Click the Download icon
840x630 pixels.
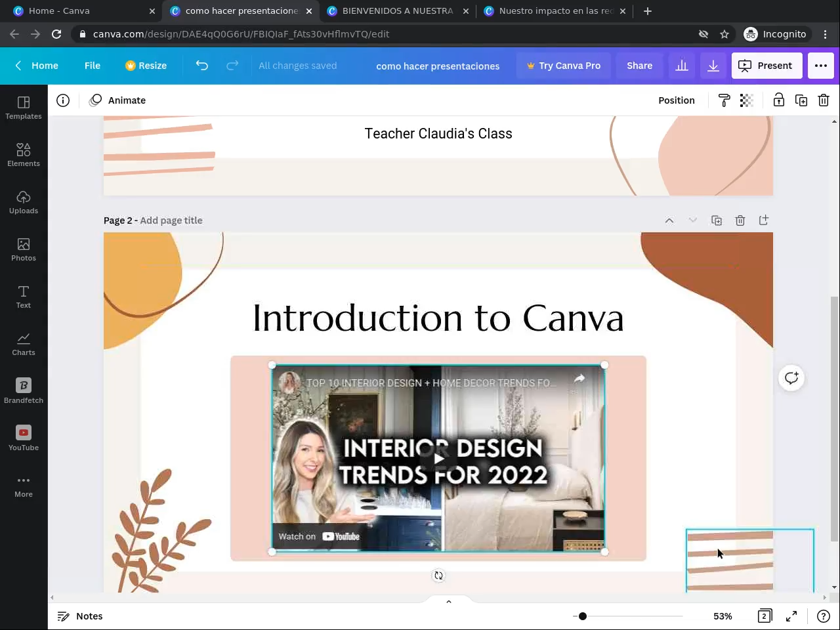[713, 66]
